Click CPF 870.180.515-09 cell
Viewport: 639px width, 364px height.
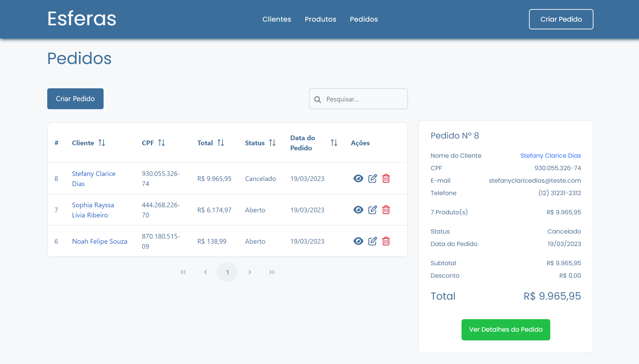[x=161, y=241]
